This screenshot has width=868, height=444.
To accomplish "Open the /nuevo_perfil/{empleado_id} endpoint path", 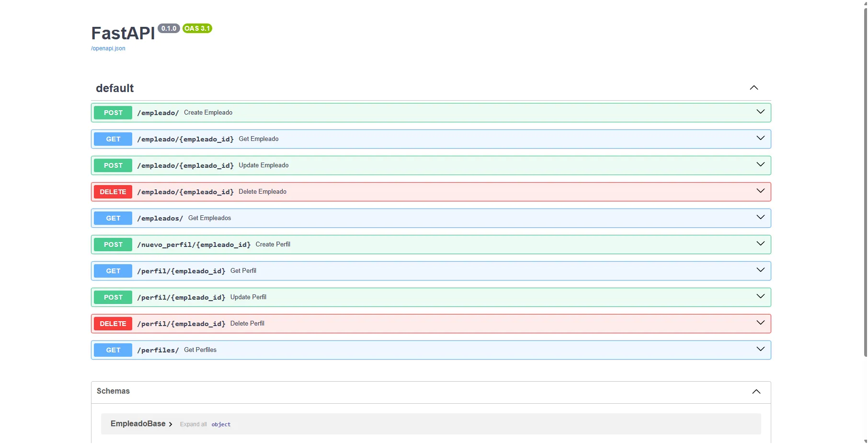I will tap(194, 245).
